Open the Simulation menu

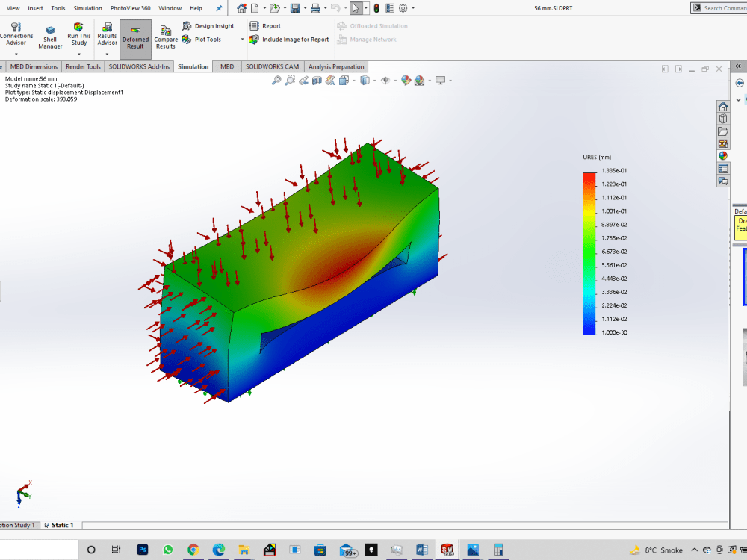pos(87,8)
